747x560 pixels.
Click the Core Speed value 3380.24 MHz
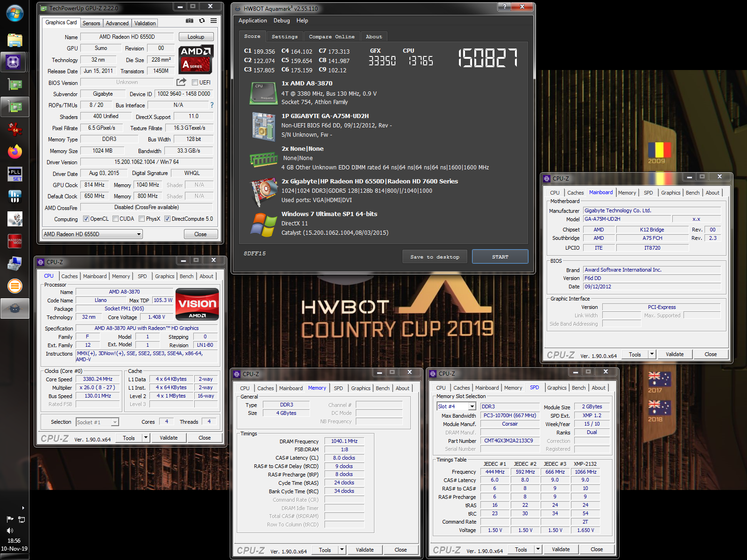[x=98, y=379]
